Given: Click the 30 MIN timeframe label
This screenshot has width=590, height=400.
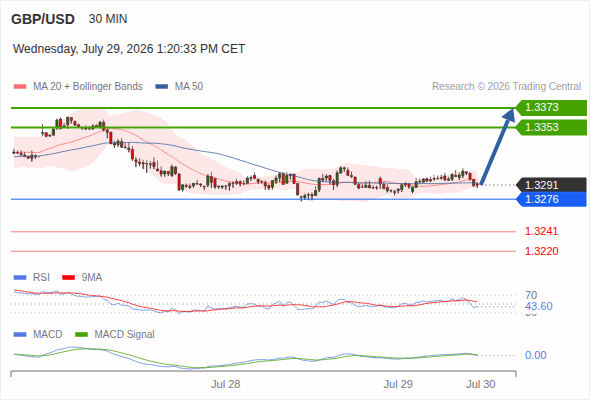Looking at the screenshot, I should click(x=108, y=19).
